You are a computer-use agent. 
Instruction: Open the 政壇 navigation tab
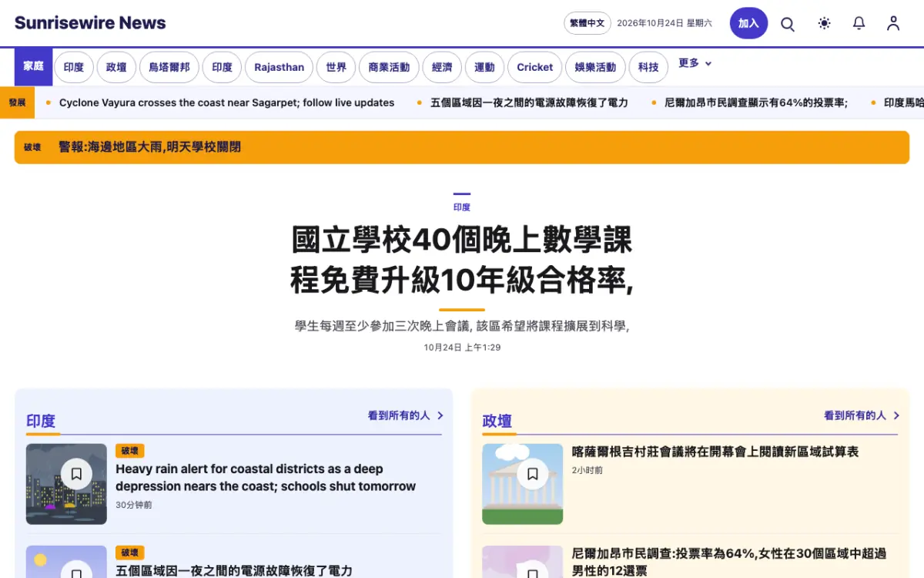(116, 67)
